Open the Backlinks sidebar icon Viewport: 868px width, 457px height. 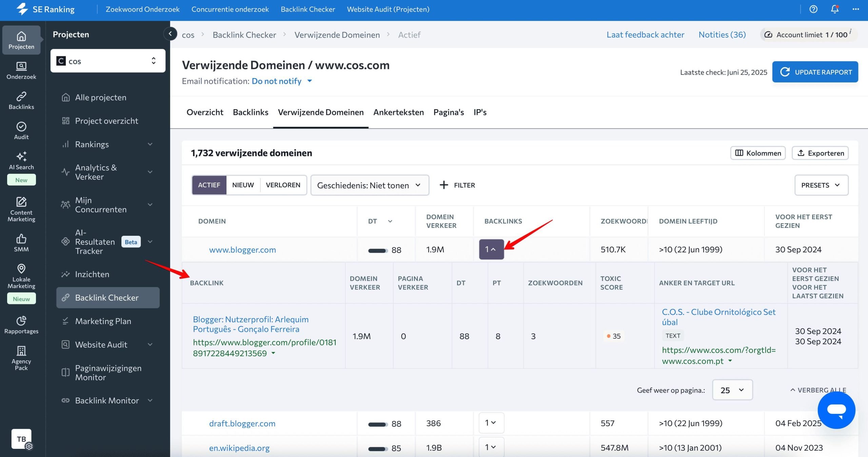(x=21, y=100)
